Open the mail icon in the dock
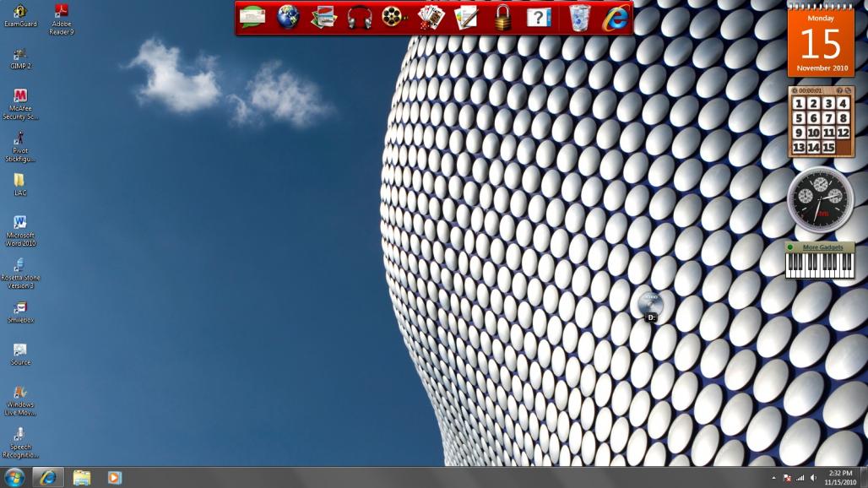The image size is (868, 488). point(252,17)
